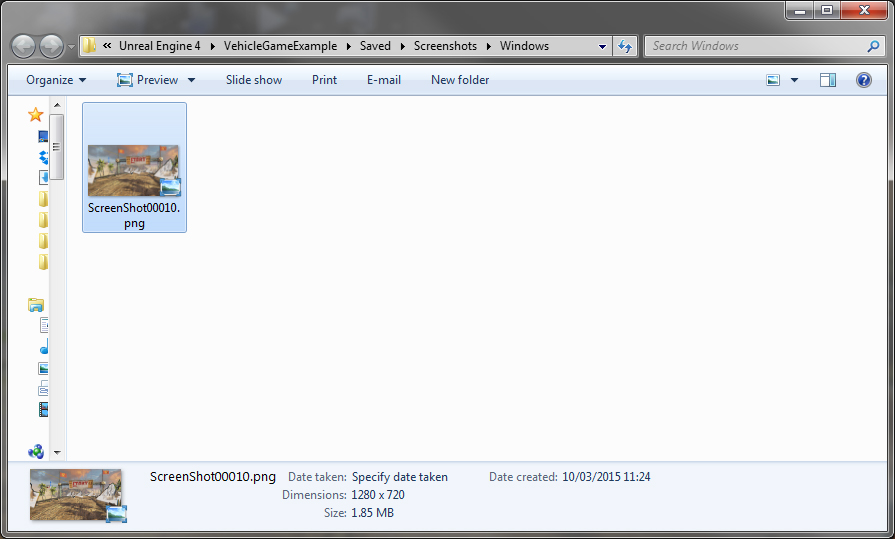Click the navigation pane scrollbar thumb
This screenshot has height=539, width=895.
pos(57,147)
